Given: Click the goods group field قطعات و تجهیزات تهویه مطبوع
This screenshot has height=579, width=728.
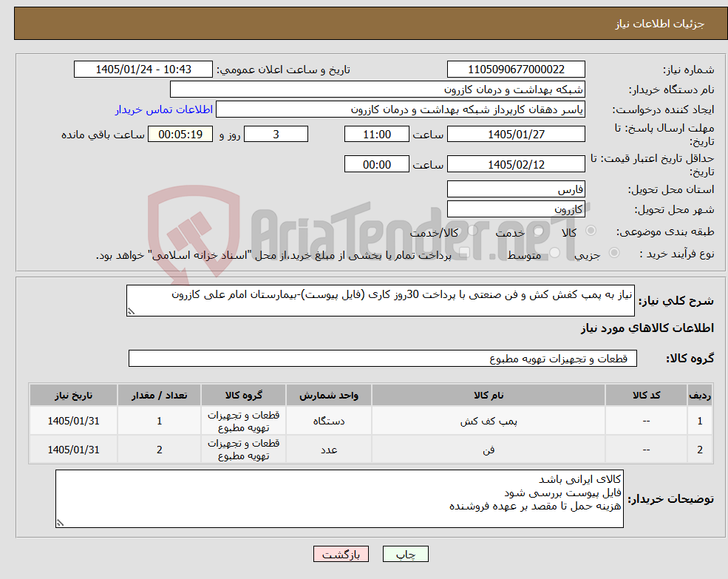Looking at the screenshot, I should (x=383, y=359).
